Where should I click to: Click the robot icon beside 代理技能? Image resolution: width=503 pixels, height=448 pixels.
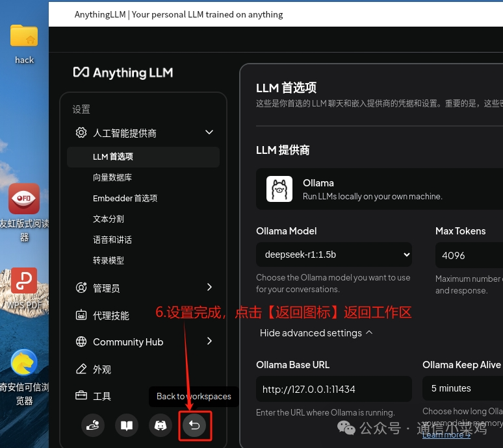81,315
